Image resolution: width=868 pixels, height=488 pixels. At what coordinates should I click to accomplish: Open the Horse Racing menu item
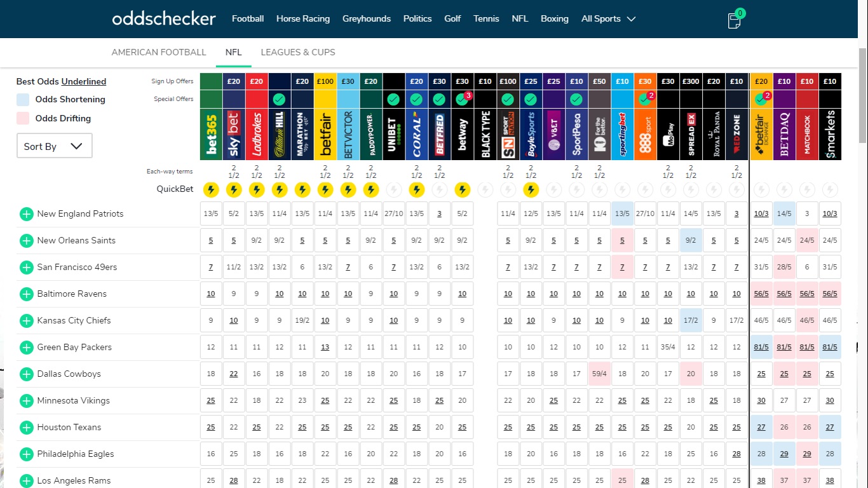click(x=303, y=18)
